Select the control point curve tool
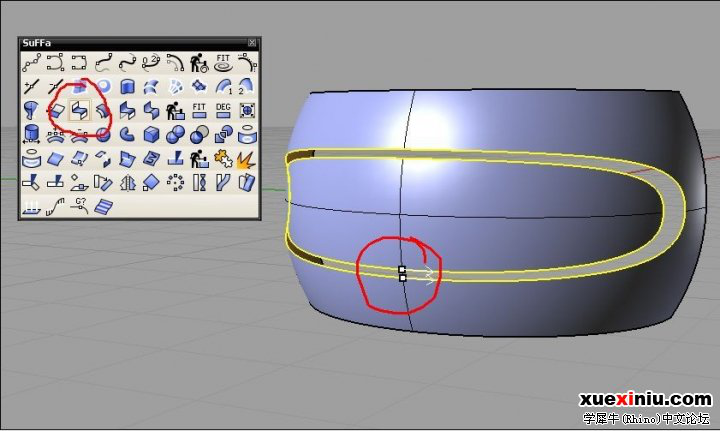The image size is (720, 431). tap(32, 62)
